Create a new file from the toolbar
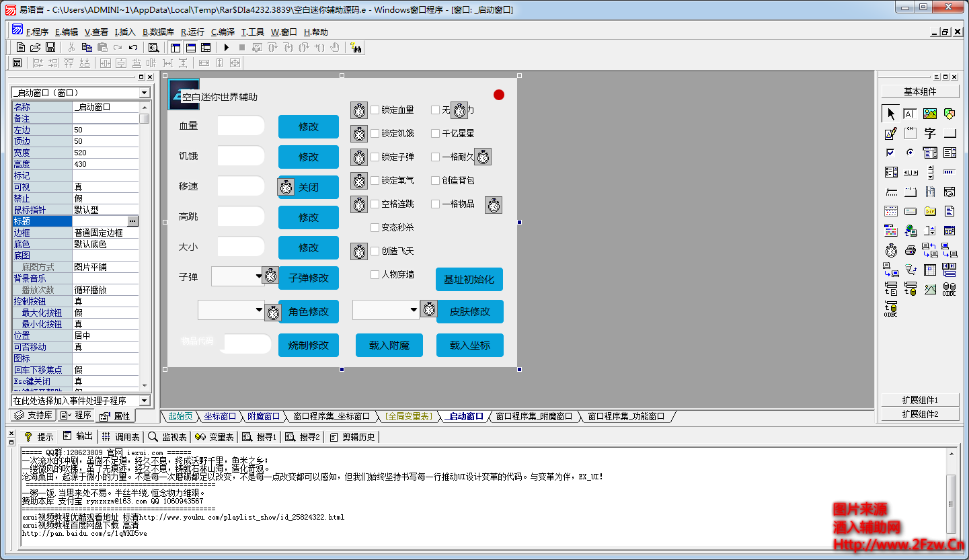The image size is (969, 560). pos(21,48)
